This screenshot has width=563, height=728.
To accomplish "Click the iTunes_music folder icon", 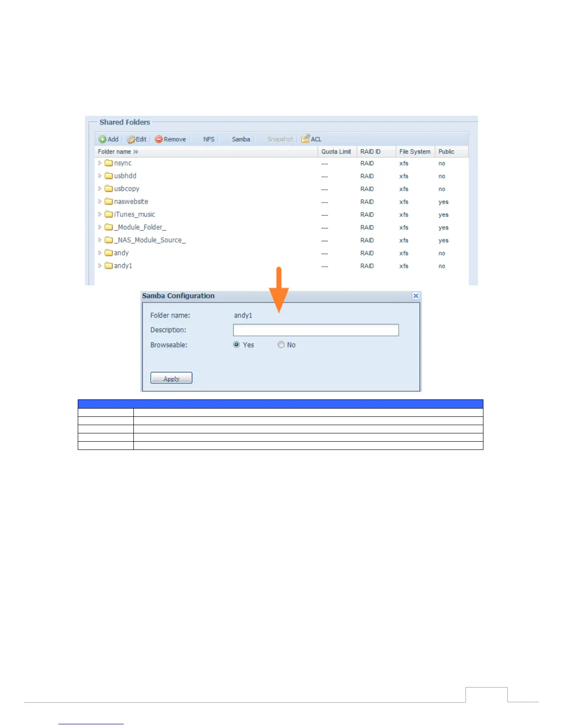I will (109, 215).
